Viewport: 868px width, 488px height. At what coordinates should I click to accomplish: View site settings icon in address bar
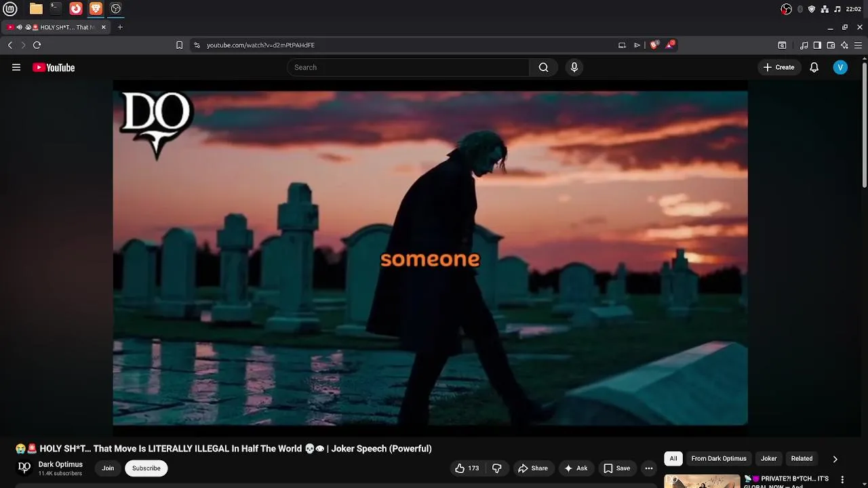pyautogui.click(x=197, y=45)
